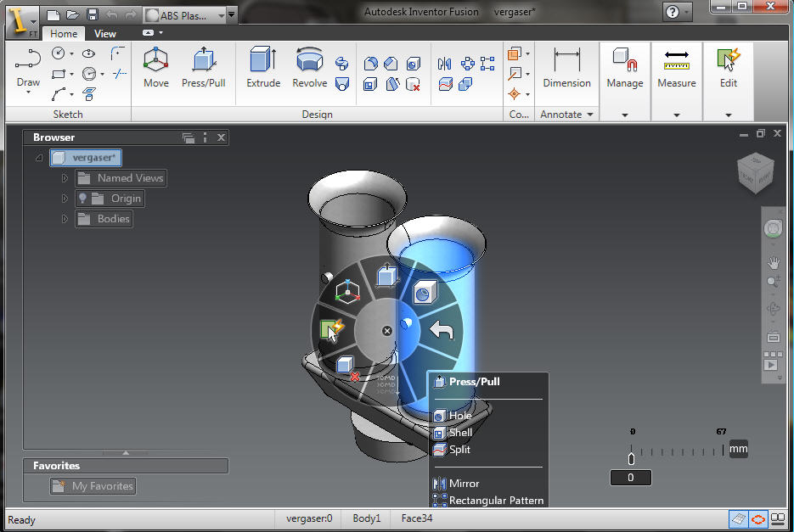The image size is (794, 532).
Task: Close the marking menu with center X
Action: pyautogui.click(x=387, y=331)
